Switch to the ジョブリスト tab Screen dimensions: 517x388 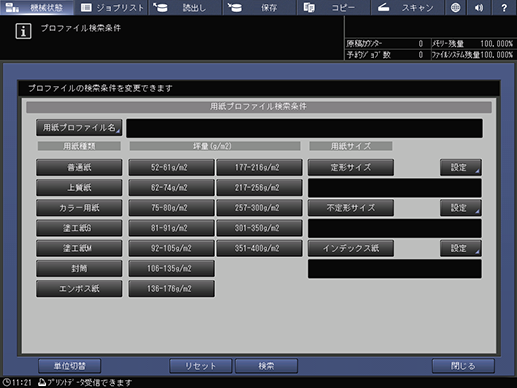111,7
